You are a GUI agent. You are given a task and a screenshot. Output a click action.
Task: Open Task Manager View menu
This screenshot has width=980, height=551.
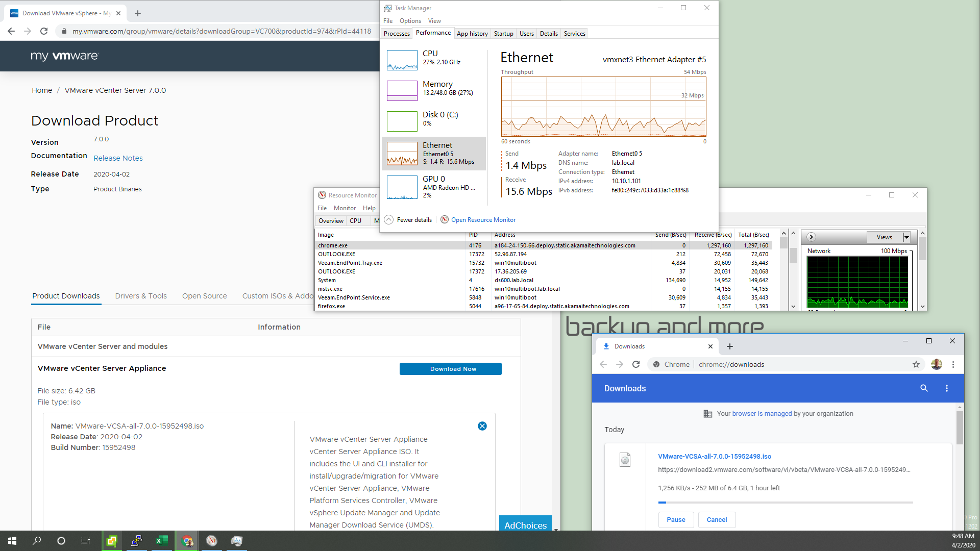(434, 21)
